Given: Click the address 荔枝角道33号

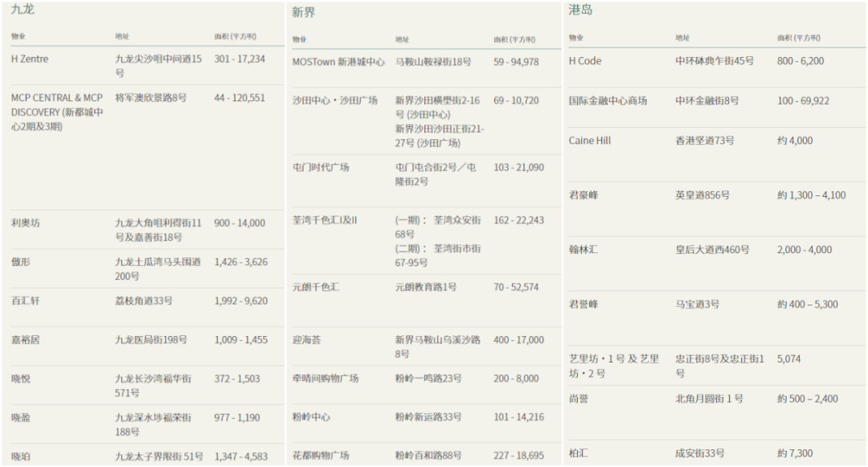Looking at the screenshot, I should click(x=144, y=301).
